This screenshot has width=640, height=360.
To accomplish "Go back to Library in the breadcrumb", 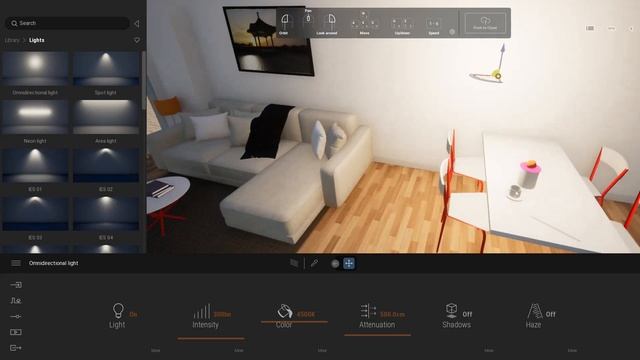I will 12,40.
